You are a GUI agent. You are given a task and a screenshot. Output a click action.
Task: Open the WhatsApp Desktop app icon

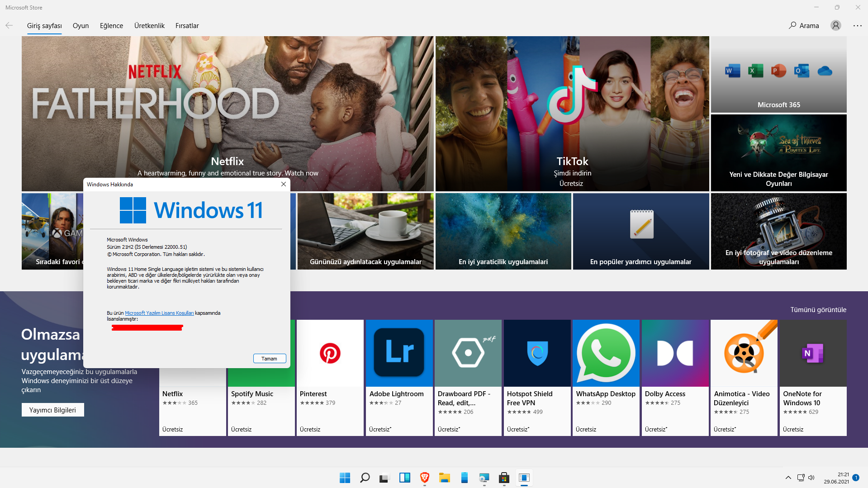[606, 353]
